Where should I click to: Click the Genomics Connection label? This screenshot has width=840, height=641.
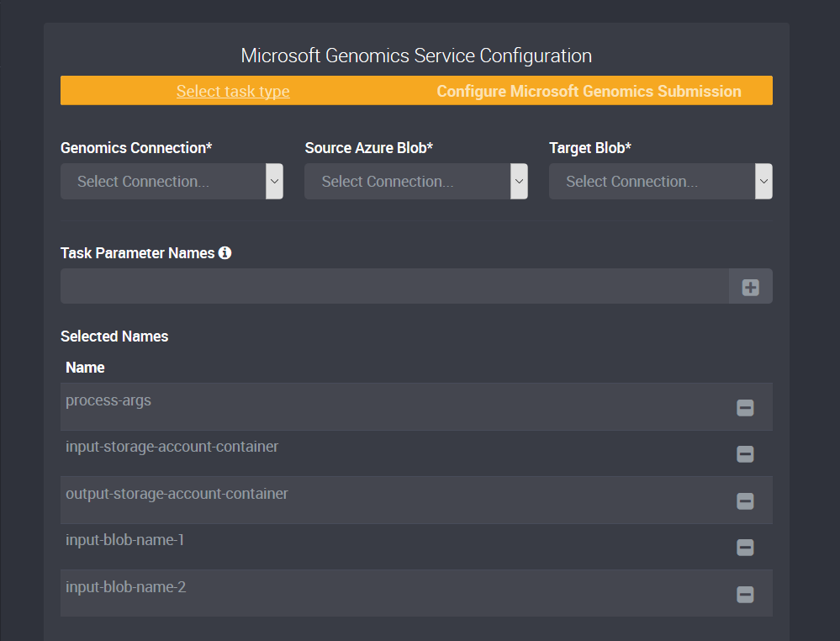click(136, 148)
